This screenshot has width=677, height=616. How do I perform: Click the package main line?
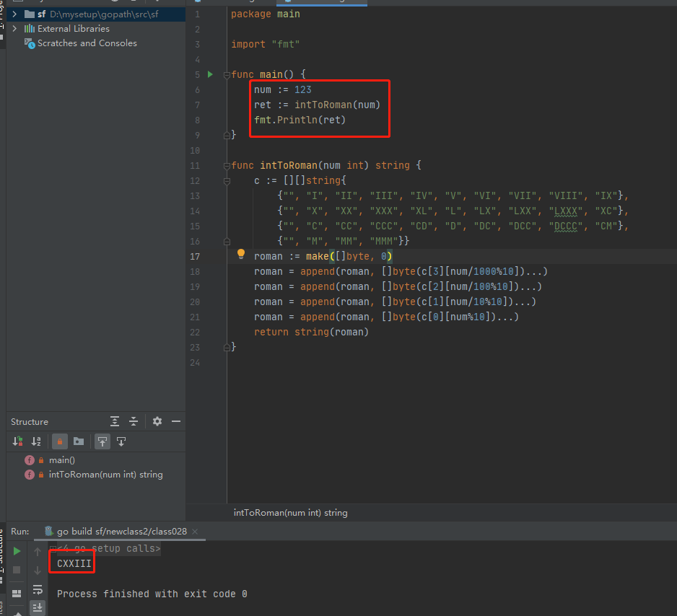(265, 14)
